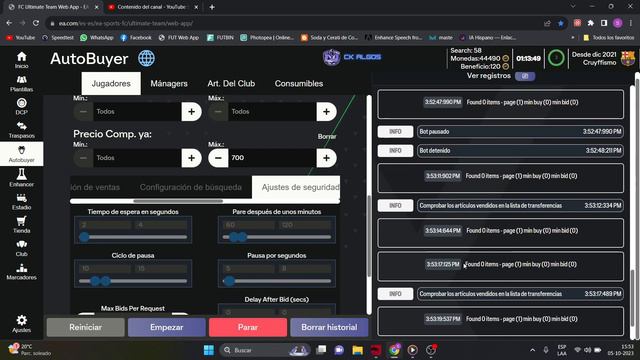Viewport: 640px width, 360px height.
Task: Click the Ciclo de pausa slider
Action: pyautogui.click(x=133, y=281)
